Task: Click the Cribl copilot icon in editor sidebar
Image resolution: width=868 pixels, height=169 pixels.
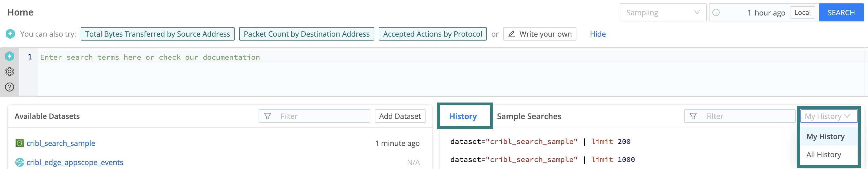Action: click(9, 56)
